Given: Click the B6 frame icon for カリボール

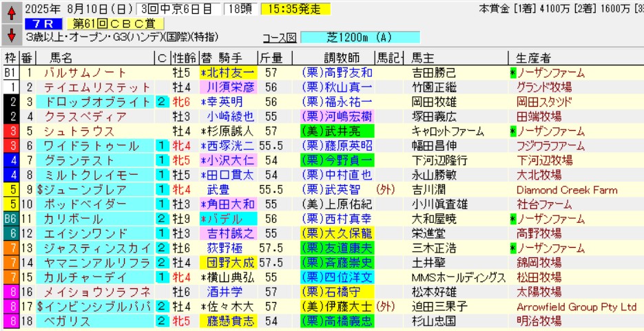Looking at the screenshot, I should [10, 218].
